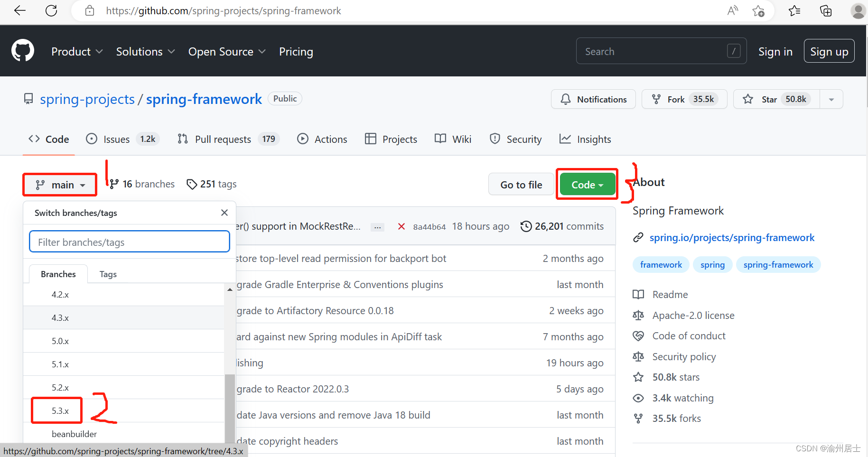Open the Apache-2.0 license link
868x457 pixels.
point(693,316)
